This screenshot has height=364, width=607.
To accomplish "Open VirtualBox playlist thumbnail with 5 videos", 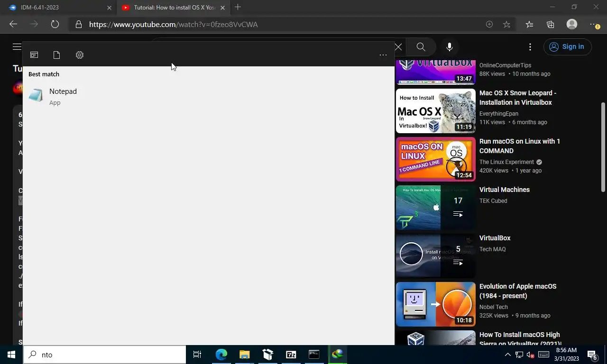I will coord(435,256).
